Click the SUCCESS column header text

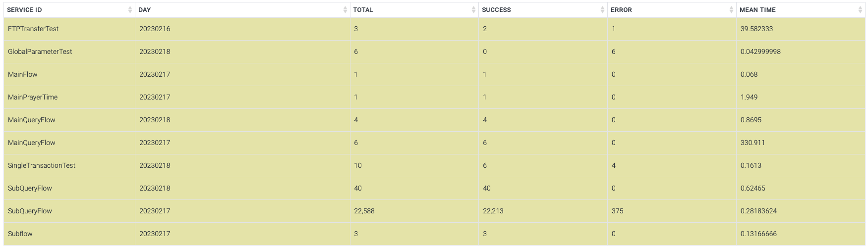click(496, 10)
